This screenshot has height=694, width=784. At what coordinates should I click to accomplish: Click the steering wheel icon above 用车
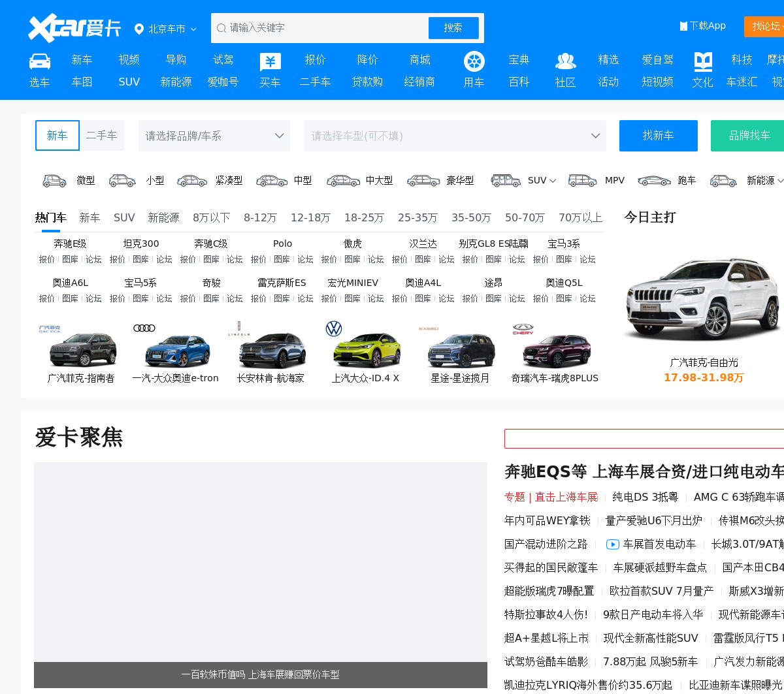[474, 61]
